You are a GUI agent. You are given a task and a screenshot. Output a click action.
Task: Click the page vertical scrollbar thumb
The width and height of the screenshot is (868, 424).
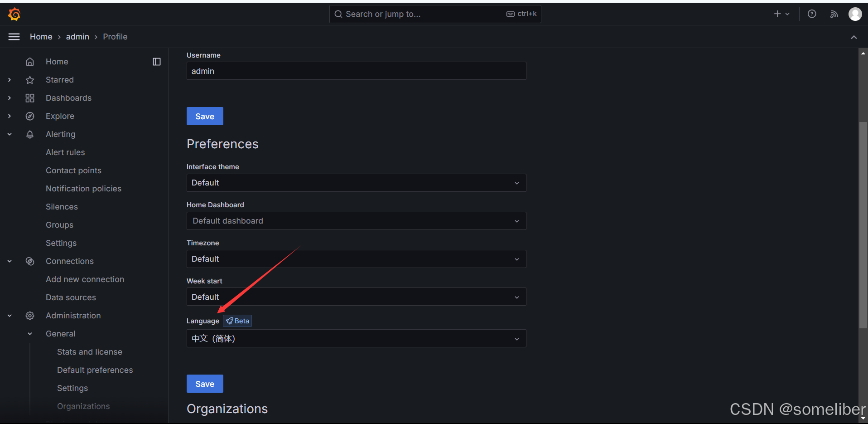[x=863, y=225]
